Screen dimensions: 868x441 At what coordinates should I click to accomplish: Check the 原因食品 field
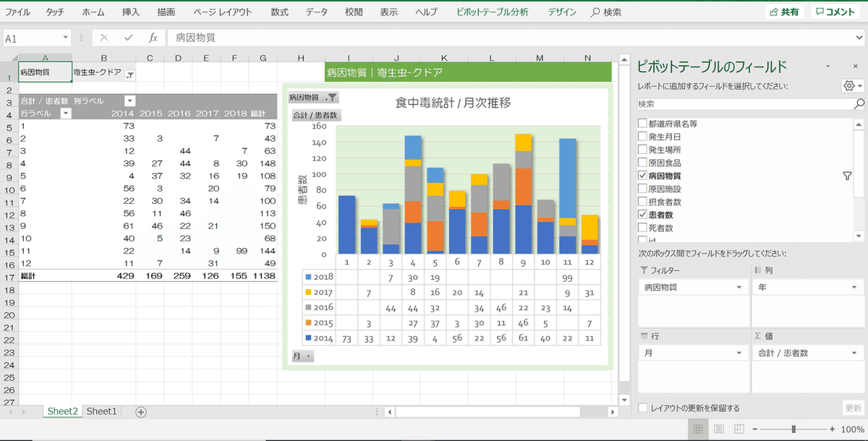point(642,162)
